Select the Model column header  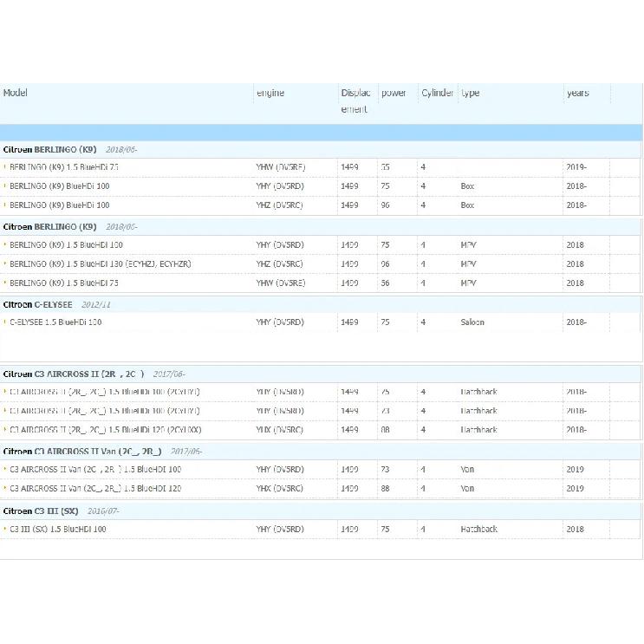[16, 93]
